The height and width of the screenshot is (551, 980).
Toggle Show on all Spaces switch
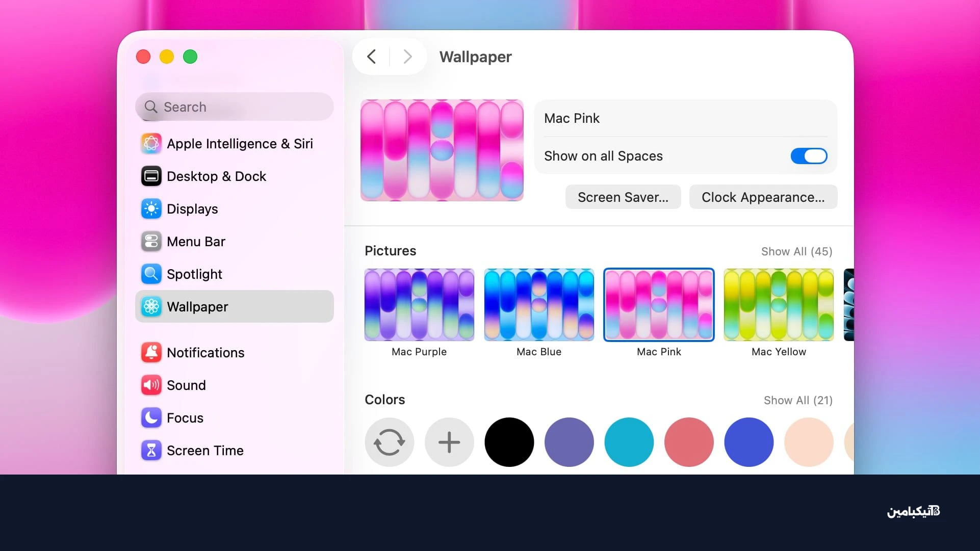click(x=809, y=156)
